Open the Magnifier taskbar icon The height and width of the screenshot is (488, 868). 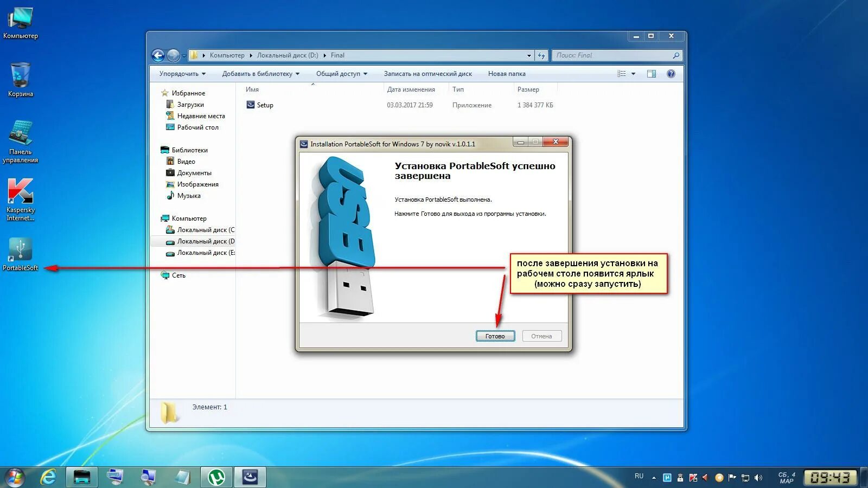tap(148, 477)
